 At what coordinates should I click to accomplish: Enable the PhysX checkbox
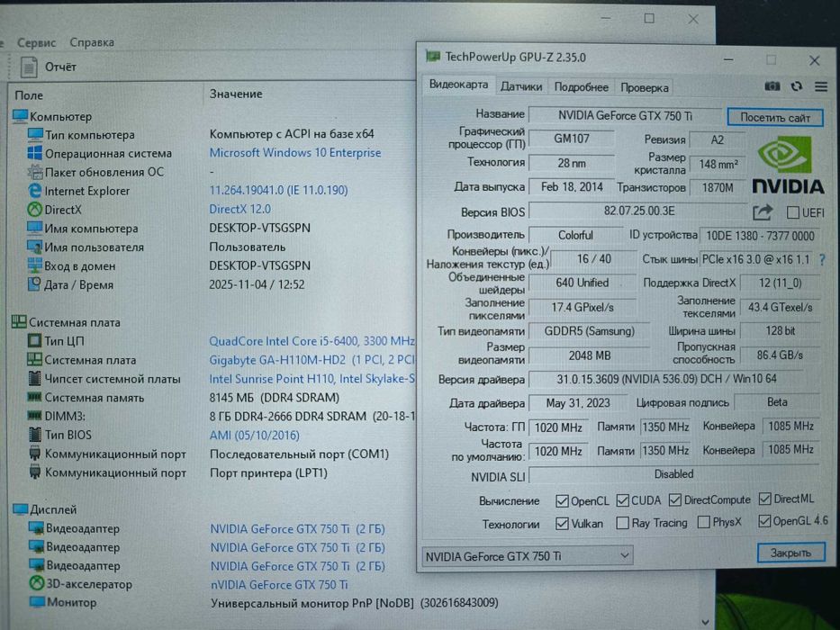[704, 522]
